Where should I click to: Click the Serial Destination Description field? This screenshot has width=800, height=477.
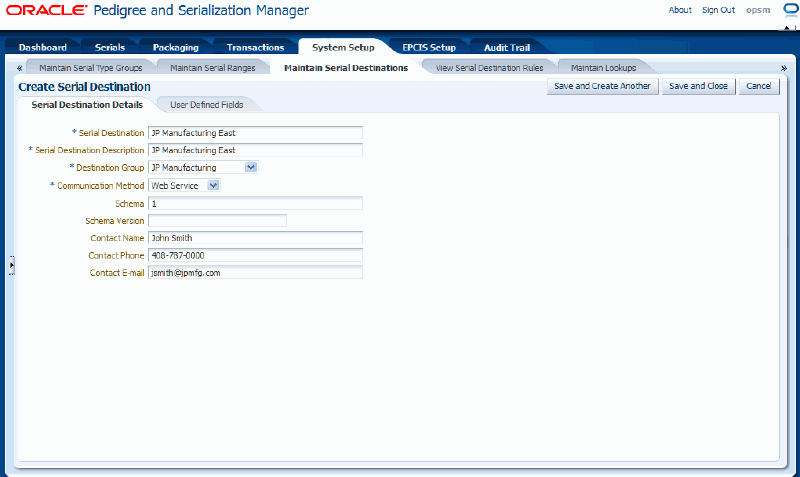[255, 150]
